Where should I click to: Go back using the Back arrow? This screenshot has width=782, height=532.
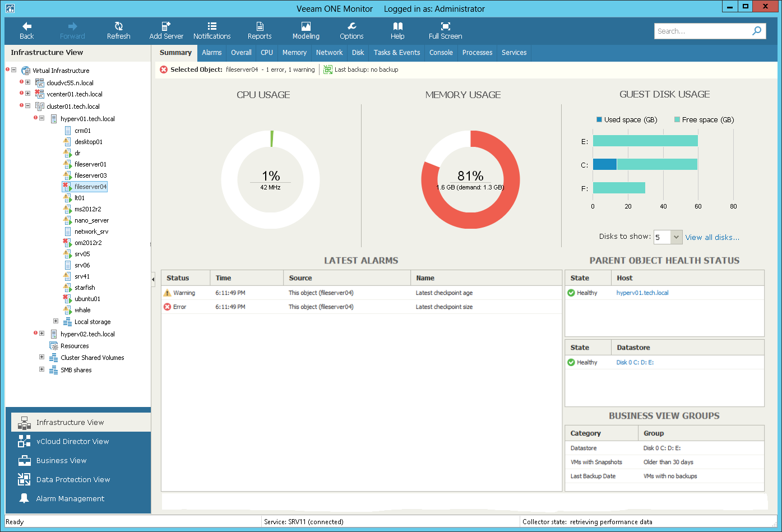tap(27, 31)
